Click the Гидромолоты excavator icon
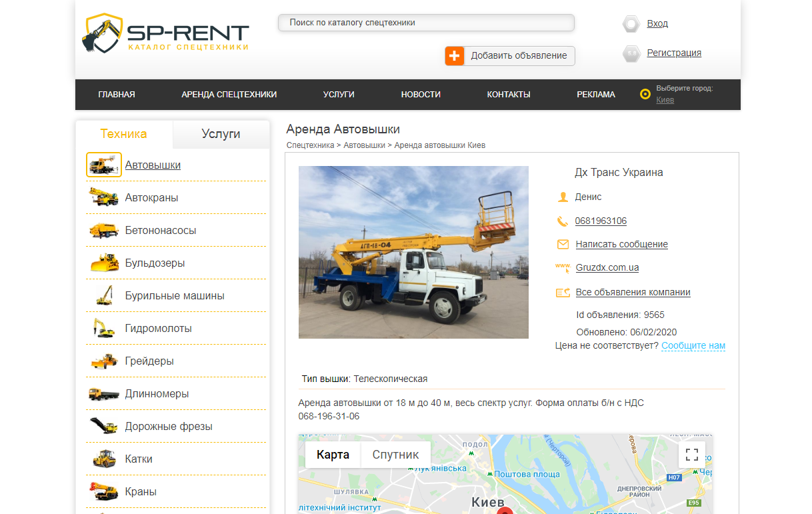Viewport: 812px width, 514px height. point(104,328)
